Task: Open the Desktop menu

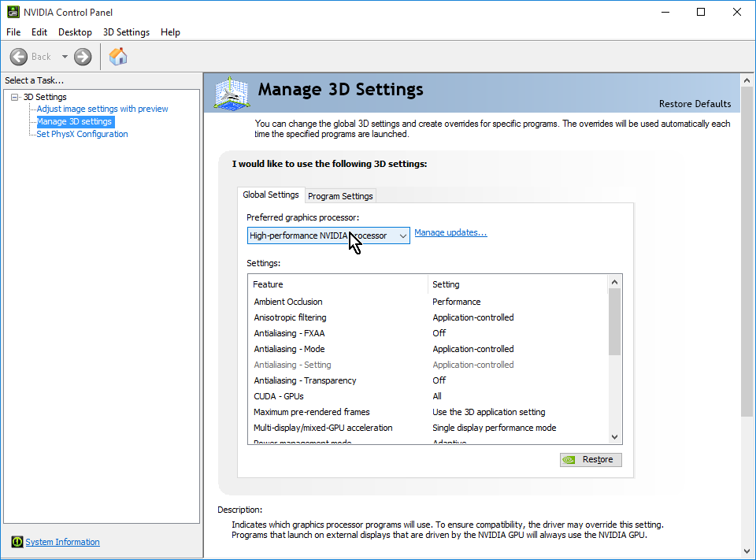Action: 75,32
